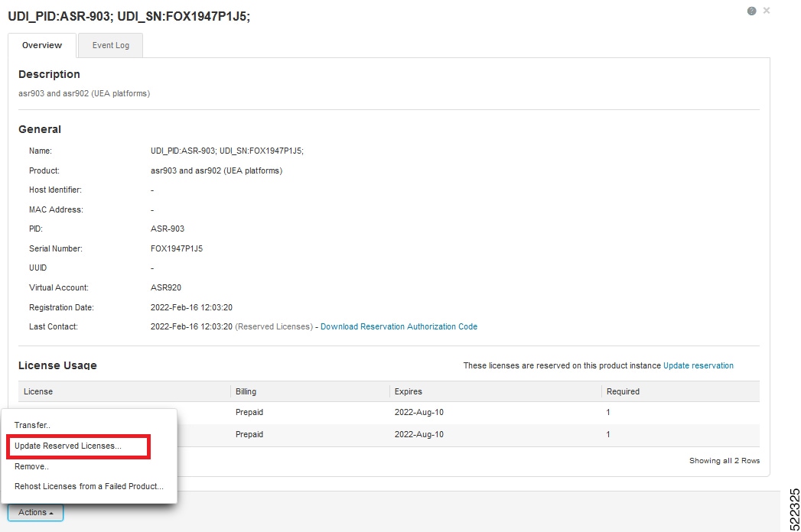801x532 pixels.
Task: Click the description text under Description heading
Action: pyautogui.click(x=84, y=93)
